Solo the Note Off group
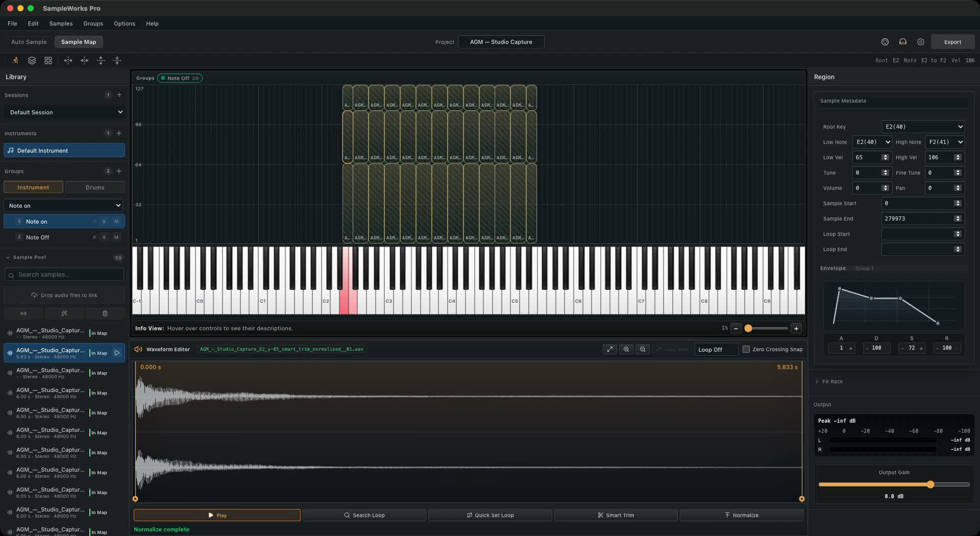Screen dimensions: 980x536 click(104, 237)
